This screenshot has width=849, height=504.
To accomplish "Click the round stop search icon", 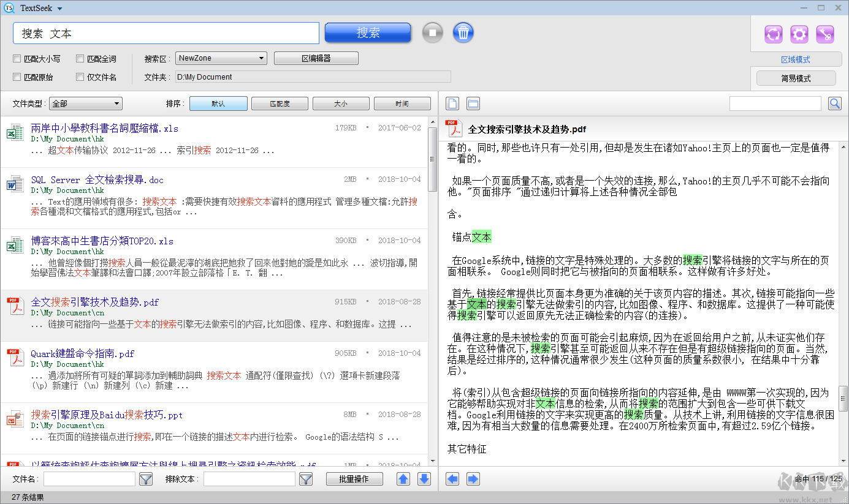I will [x=432, y=32].
